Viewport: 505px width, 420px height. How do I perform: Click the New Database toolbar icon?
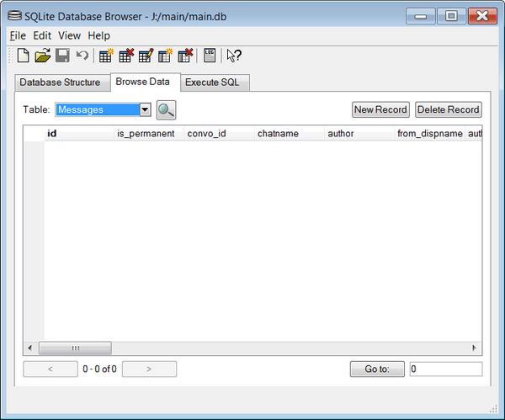tap(24, 56)
